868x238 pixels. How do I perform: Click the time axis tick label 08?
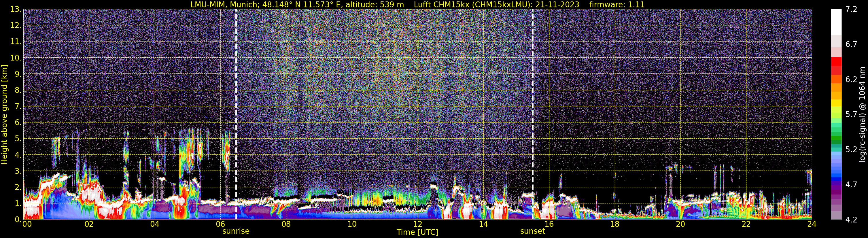coord(286,224)
